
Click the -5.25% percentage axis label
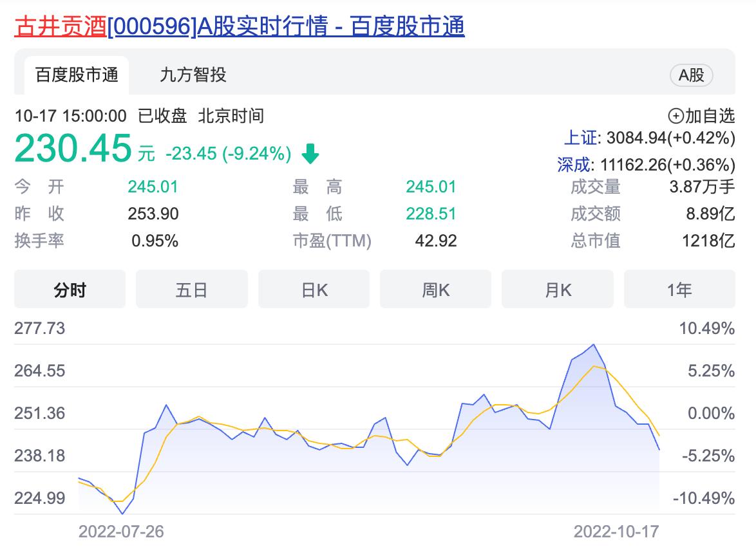click(708, 456)
